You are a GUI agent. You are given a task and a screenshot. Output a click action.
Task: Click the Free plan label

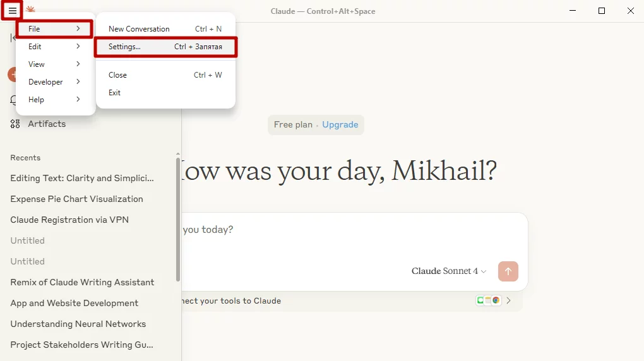[293, 124]
